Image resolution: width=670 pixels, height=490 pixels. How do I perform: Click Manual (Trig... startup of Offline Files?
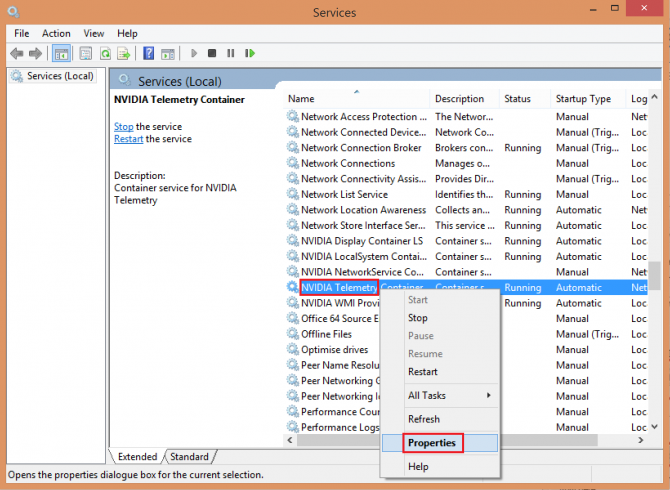[x=588, y=334]
